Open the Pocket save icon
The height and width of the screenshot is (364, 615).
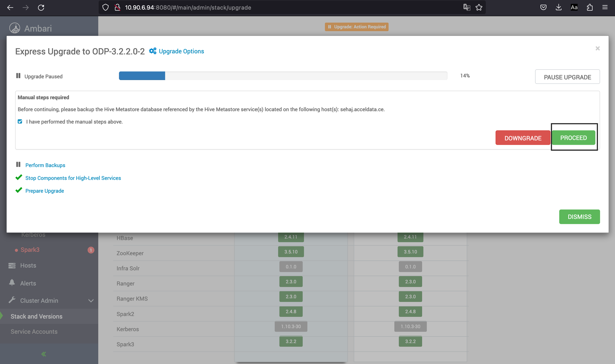(x=543, y=7)
